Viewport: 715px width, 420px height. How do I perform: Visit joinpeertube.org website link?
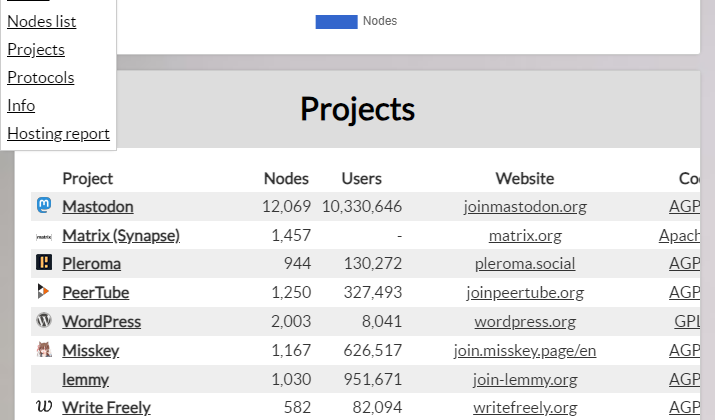[525, 292]
